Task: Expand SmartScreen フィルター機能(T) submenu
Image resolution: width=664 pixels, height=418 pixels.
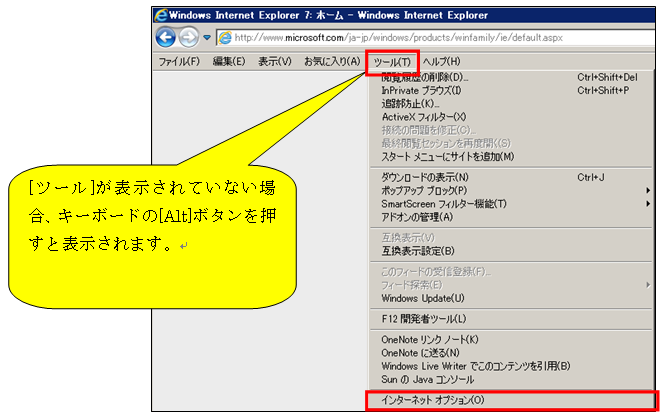Action: click(x=511, y=204)
